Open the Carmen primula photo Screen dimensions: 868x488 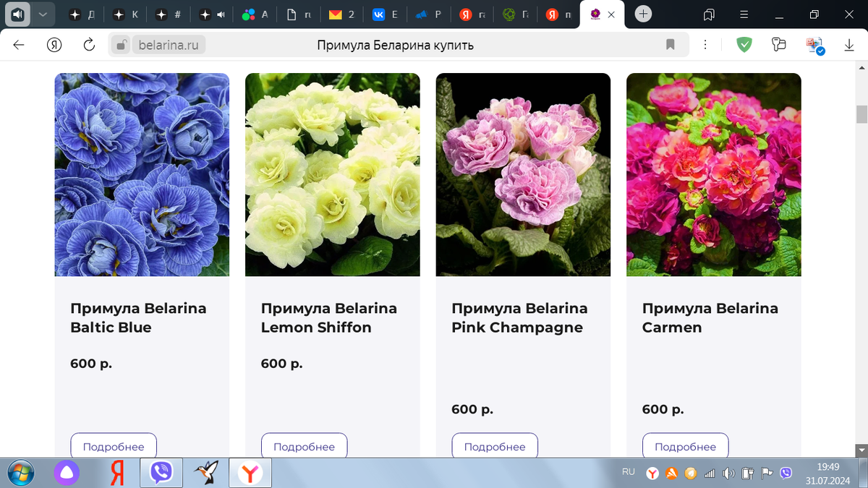click(x=714, y=174)
